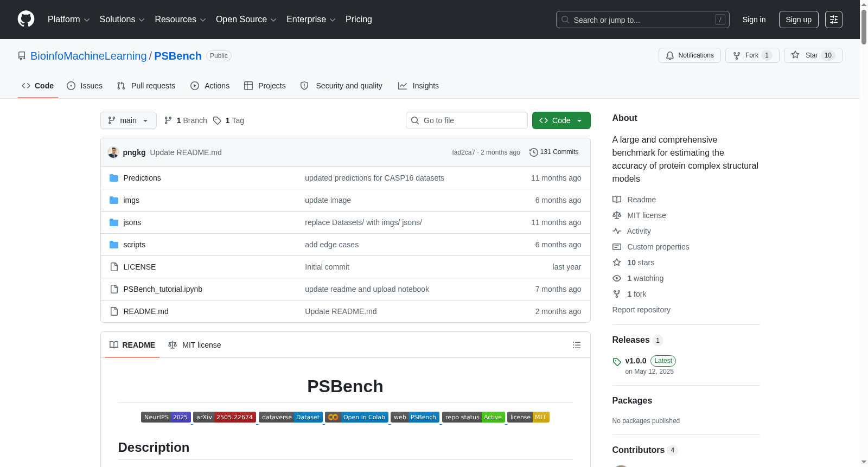Click the Sign up button

point(799,20)
